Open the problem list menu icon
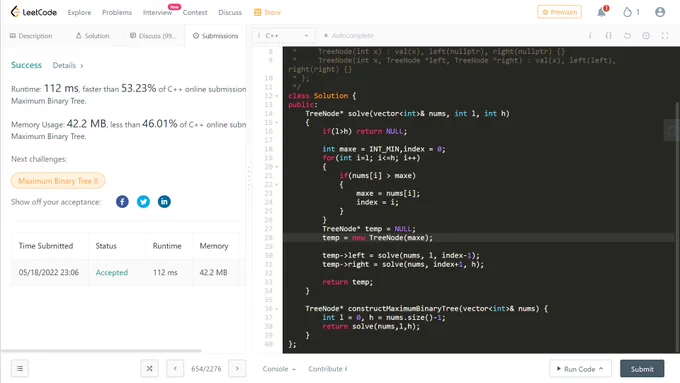680x383 pixels. [x=20, y=369]
